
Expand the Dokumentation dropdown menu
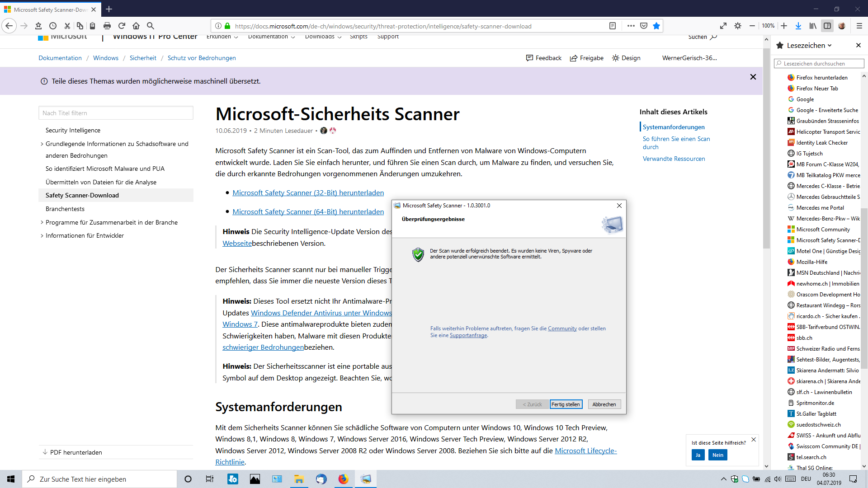click(271, 37)
